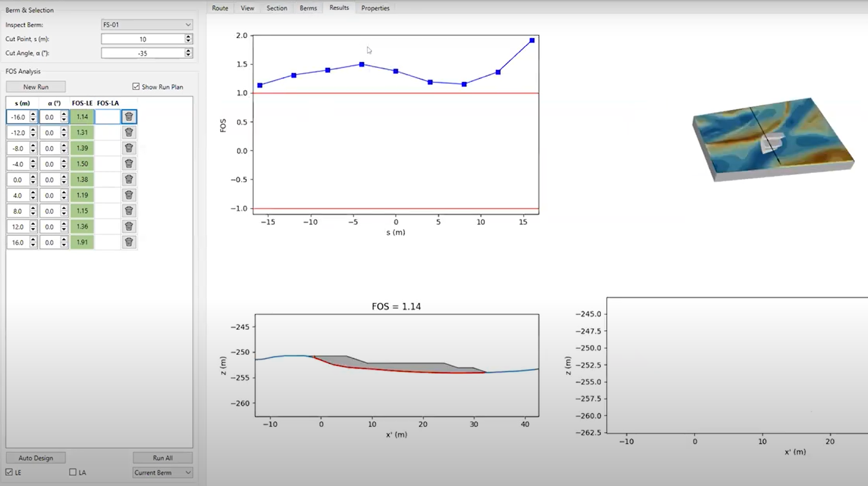This screenshot has height=486, width=868.
Task: Enable the LA analysis checkbox
Action: point(73,472)
